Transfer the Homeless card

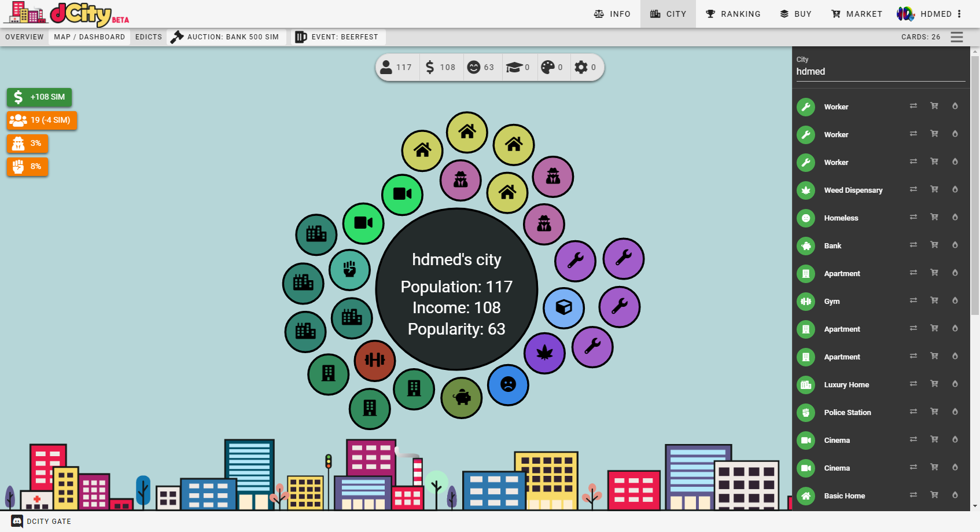(x=913, y=217)
